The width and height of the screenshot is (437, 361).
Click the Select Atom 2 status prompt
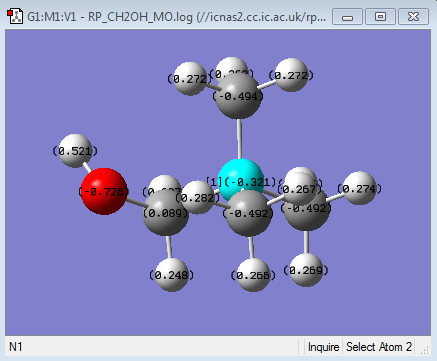click(x=379, y=347)
